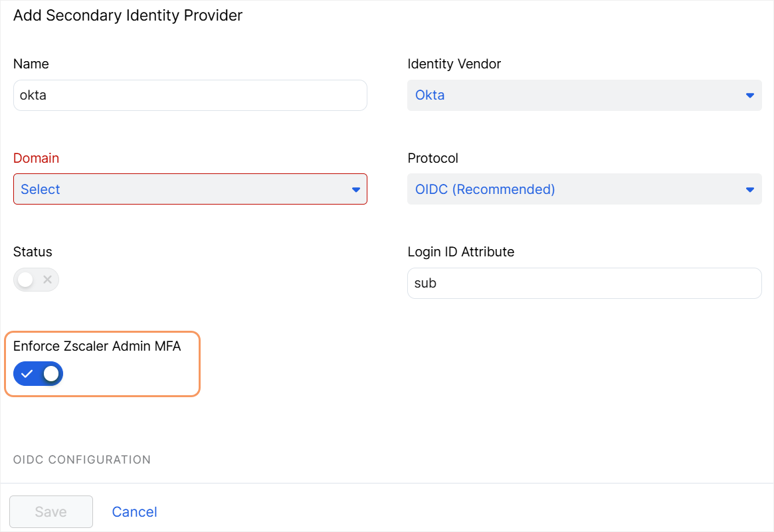Expand the Protocol dropdown showing OIDC (Recommended)
The image size is (774, 532).
(577, 190)
